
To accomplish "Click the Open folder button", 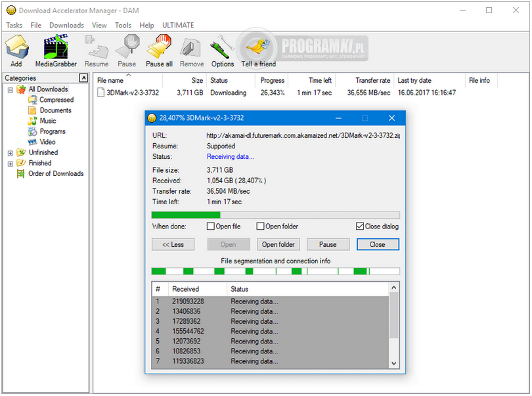I will pos(278,244).
